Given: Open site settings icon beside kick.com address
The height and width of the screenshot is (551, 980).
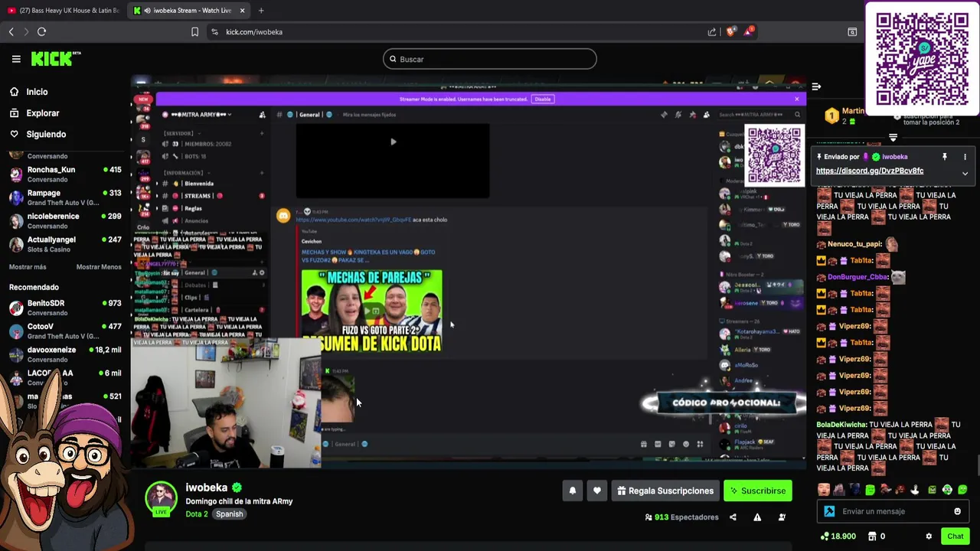Looking at the screenshot, I should coord(214,31).
